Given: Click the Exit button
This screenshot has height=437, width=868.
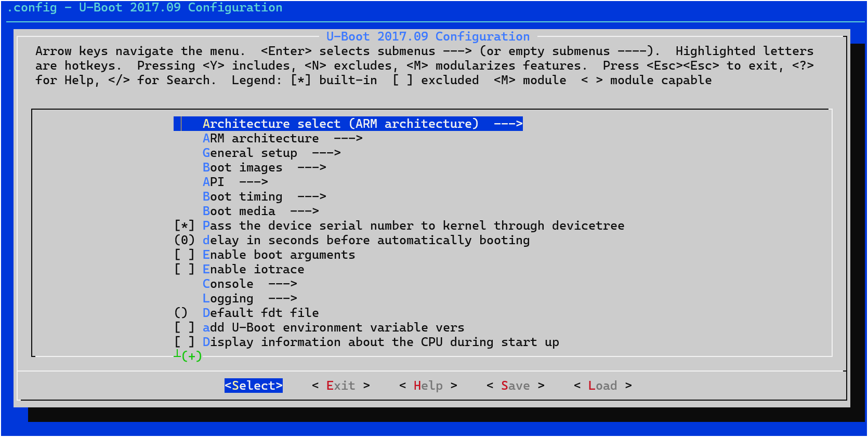Looking at the screenshot, I should (x=341, y=386).
